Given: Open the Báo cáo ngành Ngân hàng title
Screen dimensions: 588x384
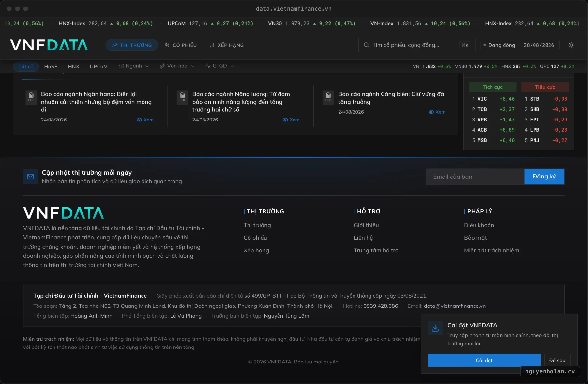Looking at the screenshot, I should pyautogui.click(x=97, y=102).
